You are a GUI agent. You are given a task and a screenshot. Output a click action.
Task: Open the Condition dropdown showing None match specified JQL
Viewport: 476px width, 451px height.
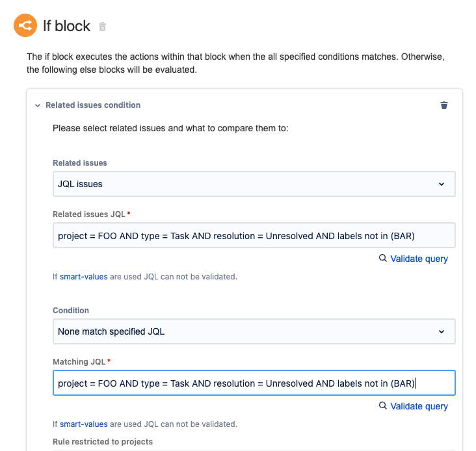click(x=254, y=331)
